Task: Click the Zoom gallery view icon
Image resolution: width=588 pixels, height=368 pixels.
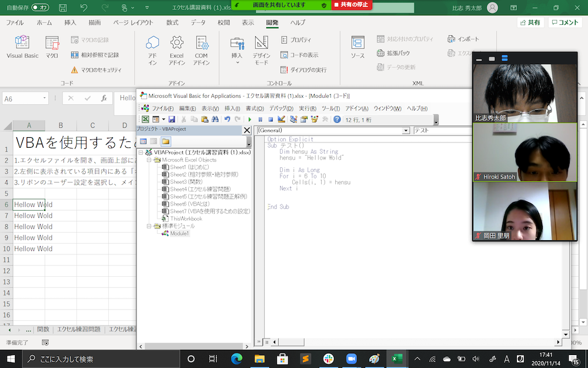Action: point(505,58)
